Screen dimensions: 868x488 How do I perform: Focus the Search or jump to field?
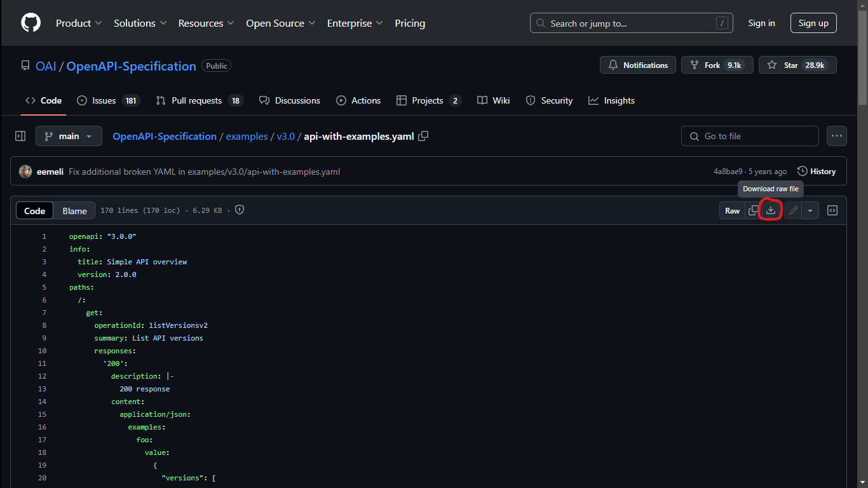632,24
